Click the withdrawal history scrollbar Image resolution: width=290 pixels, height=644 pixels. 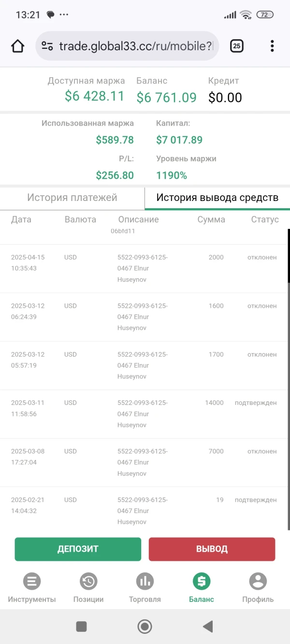pos(289,256)
